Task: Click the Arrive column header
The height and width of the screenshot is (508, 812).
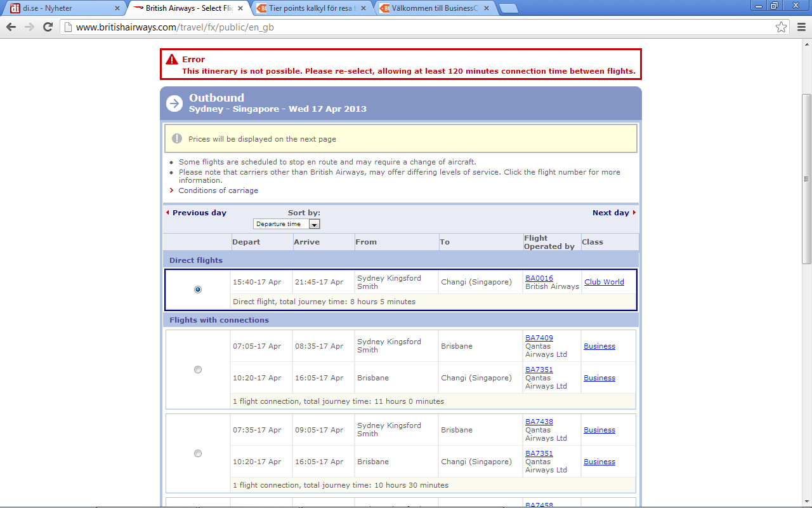Action: (x=307, y=242)
